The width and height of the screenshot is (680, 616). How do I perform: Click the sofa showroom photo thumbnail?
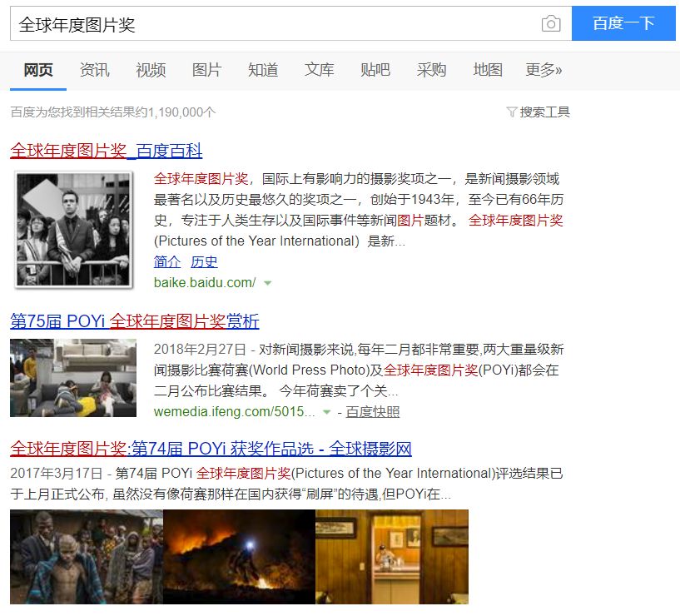point(73,378)
